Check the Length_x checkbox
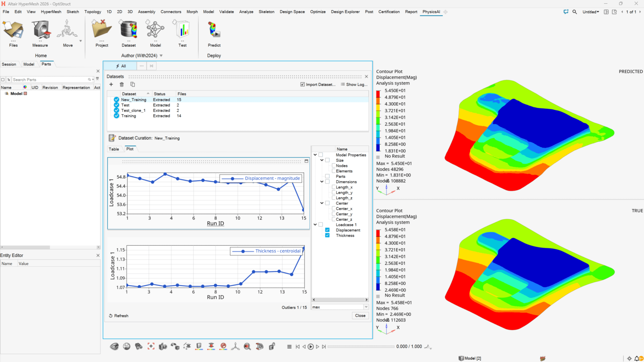644x362 pixels. click(333, 187)
